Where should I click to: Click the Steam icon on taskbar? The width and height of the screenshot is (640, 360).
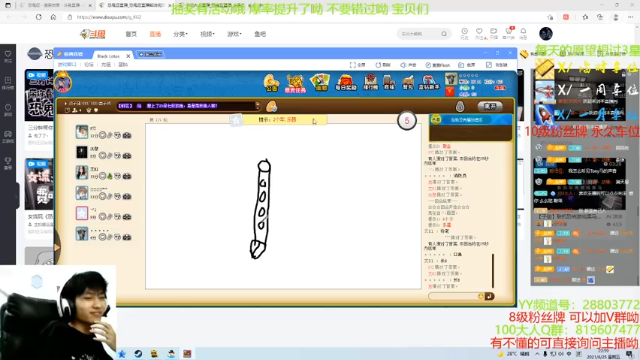(x=138, y=353)
